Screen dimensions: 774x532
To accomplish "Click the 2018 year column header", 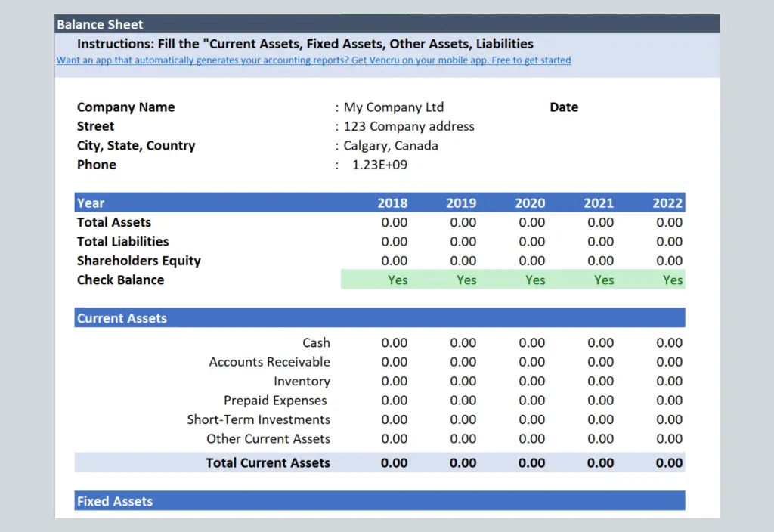I will 392,203.
